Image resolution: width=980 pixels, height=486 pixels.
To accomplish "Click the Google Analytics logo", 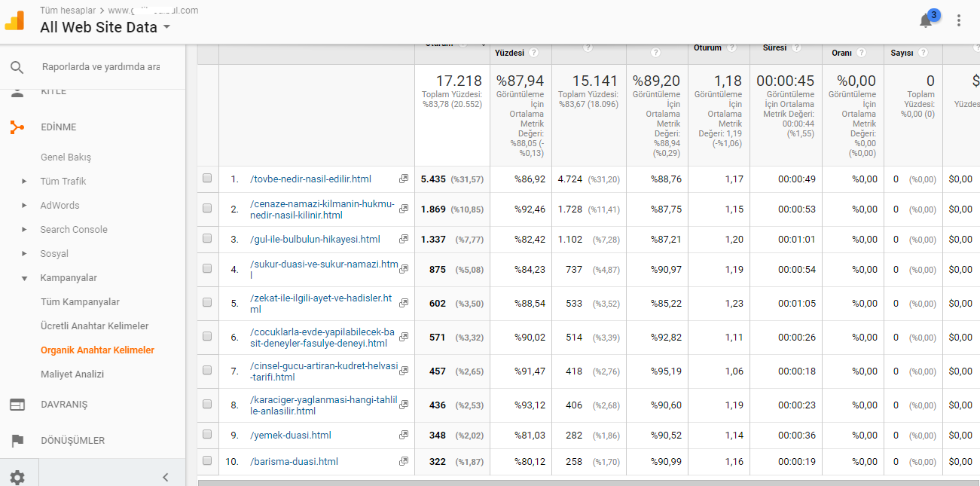I will click(16, 20).
